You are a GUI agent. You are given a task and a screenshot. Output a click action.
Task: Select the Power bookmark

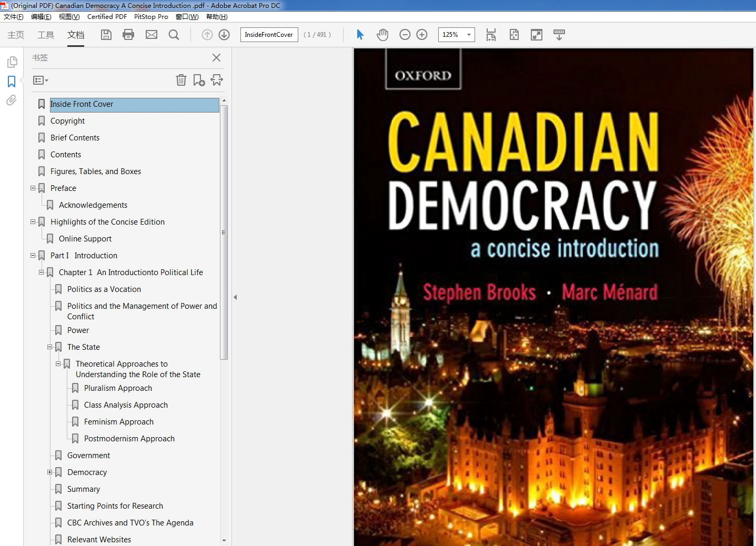pyautogui.click(x=78, y=330)
